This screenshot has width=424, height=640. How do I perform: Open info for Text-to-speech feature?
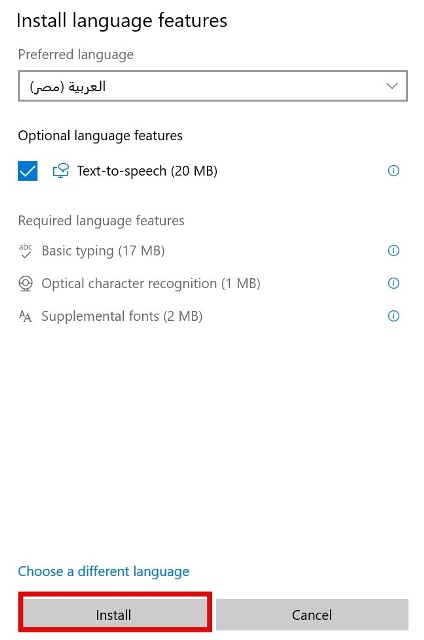[393, 171]
